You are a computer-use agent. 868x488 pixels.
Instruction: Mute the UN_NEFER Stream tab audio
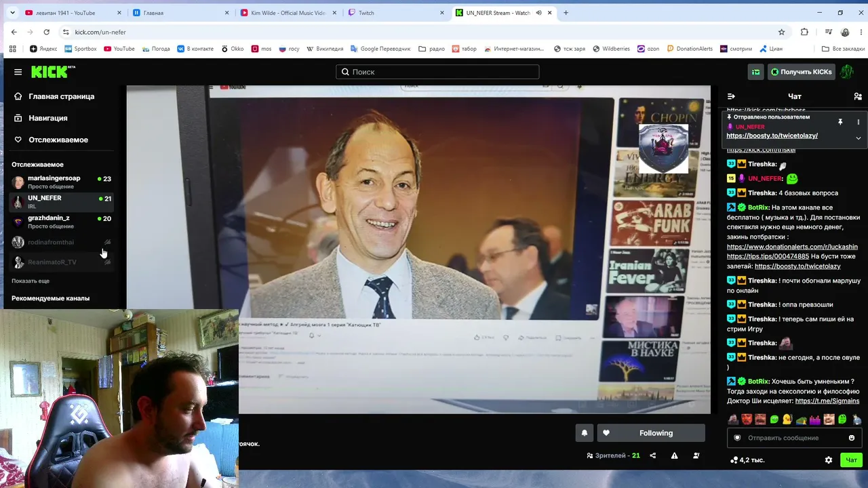click(x=538, y=13)
